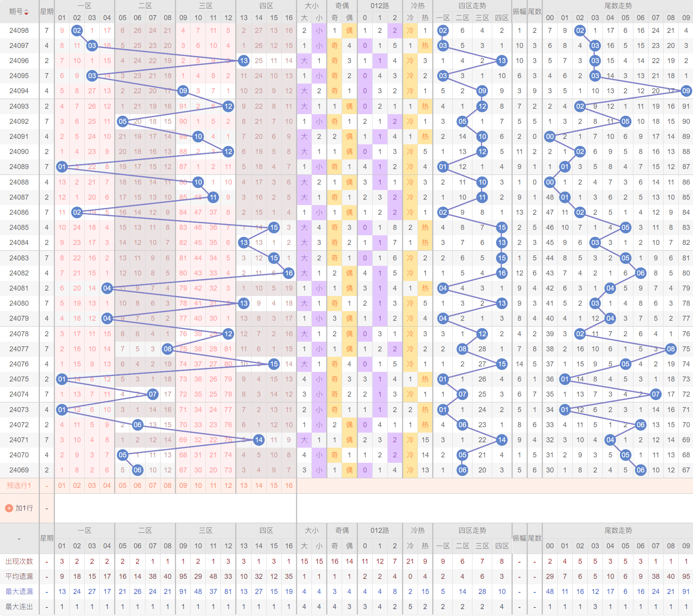The width and height of the screenshot is (693, 616).
Task: Click circled 07 under 四区走势 on row 24074
Action: tap(462, 394)
